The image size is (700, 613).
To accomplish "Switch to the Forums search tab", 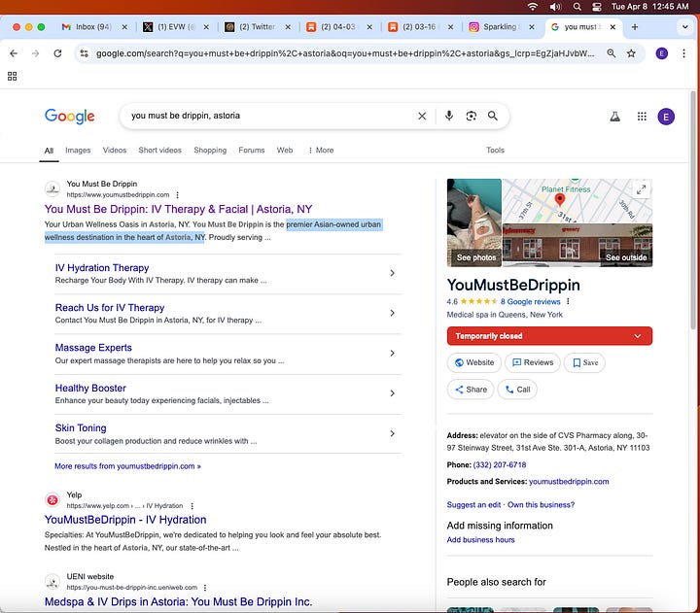I will pyautogui.click(x=252, y=151).
